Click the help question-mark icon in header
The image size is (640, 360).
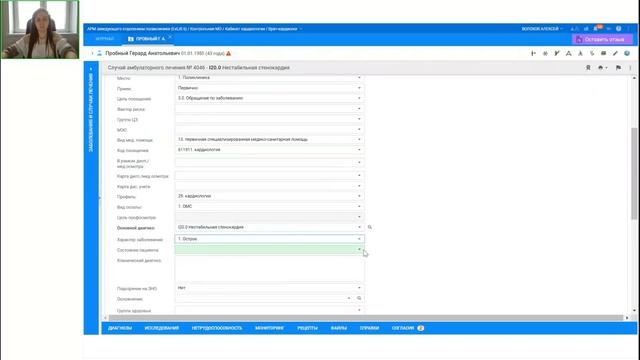point(618,29)
